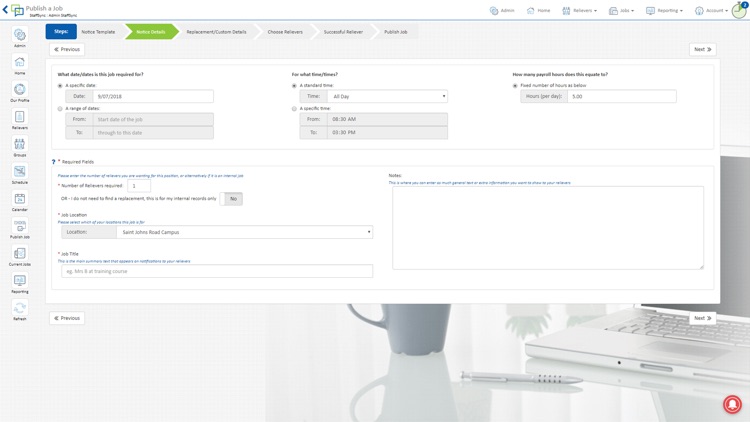
Task: Open Current Jobs sidebar icon
Action: coord(20,256)
